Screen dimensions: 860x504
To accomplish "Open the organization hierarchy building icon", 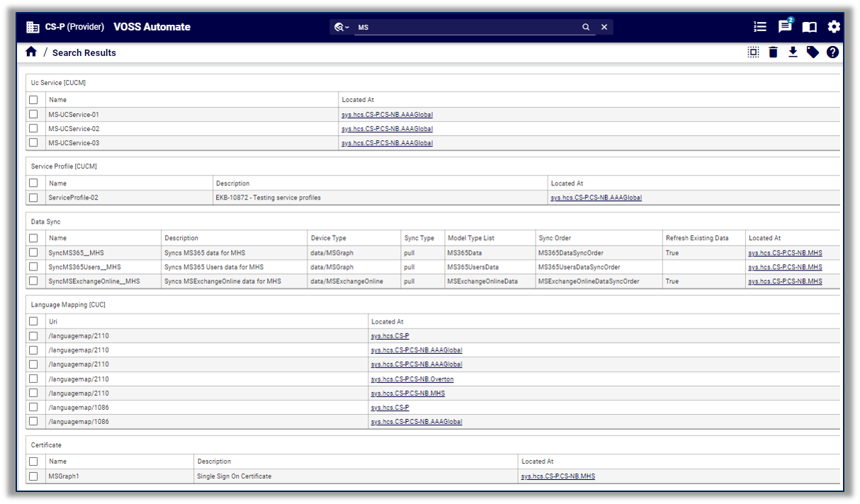I will click(x=33, y=27).
